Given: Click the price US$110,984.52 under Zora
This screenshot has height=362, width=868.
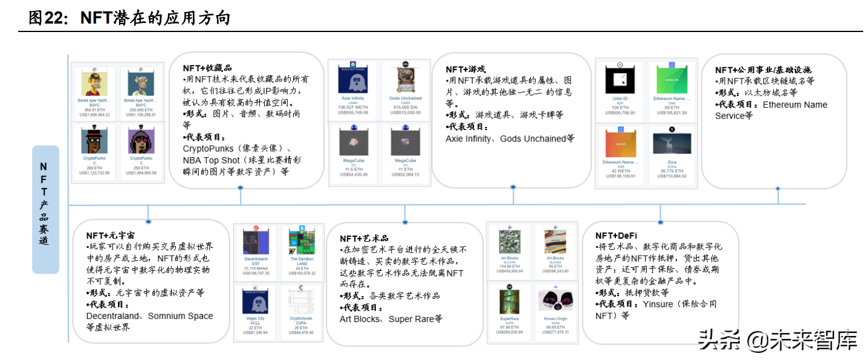Looking at the screenshot, I should point(672,176).
